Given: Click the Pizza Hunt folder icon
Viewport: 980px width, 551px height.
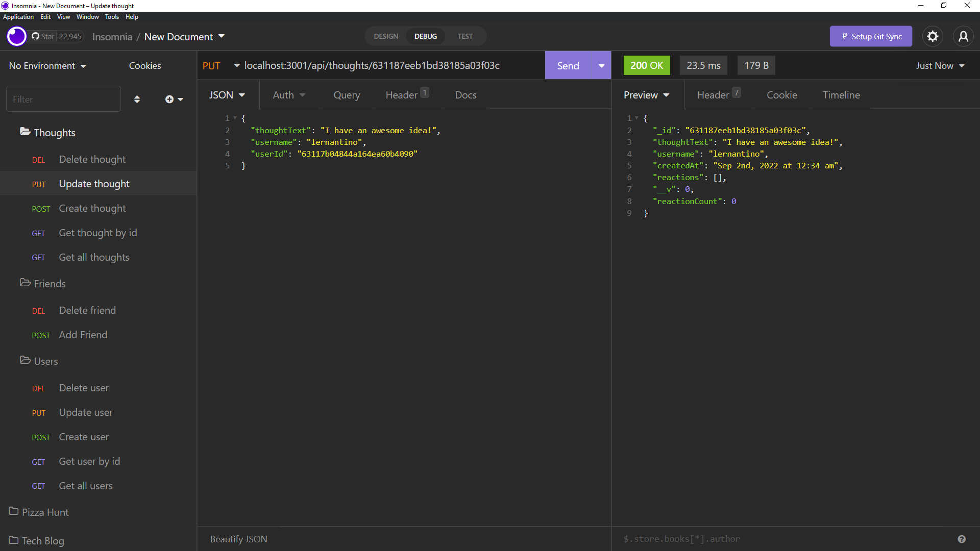Looking at the screenshot, I should click(x=13, y=512).
